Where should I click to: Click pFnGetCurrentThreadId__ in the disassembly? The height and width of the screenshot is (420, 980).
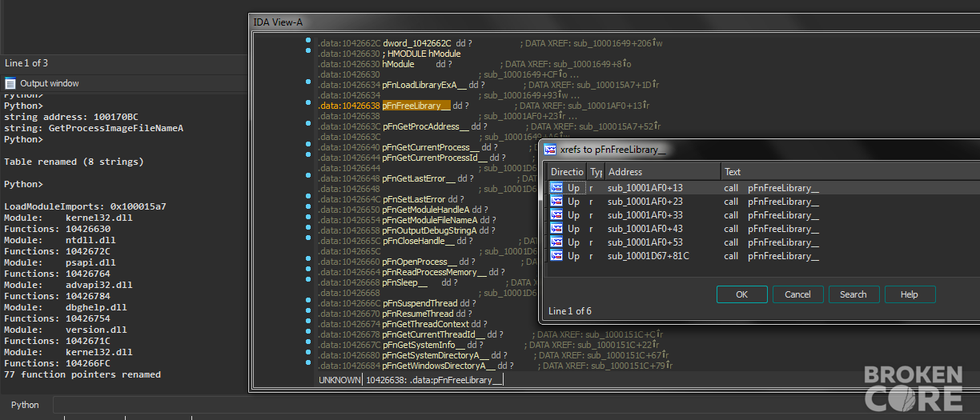click(x=433, y=334)
